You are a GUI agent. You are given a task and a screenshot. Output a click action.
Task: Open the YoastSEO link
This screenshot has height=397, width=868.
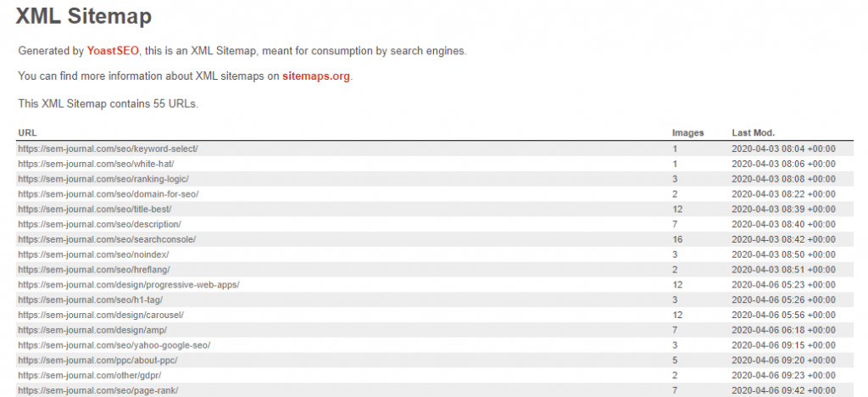[113, 51]
